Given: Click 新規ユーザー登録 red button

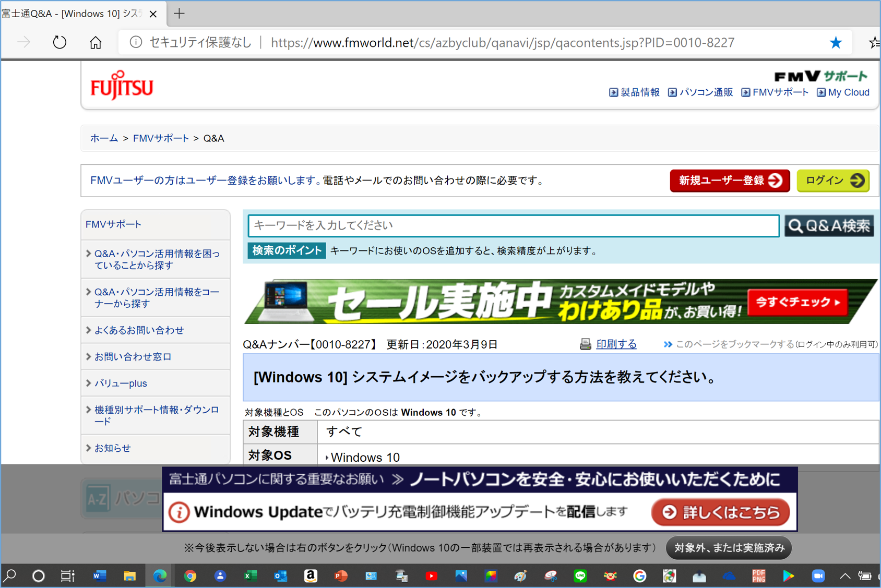Looking at the screenshot, I should pos(730,181).
